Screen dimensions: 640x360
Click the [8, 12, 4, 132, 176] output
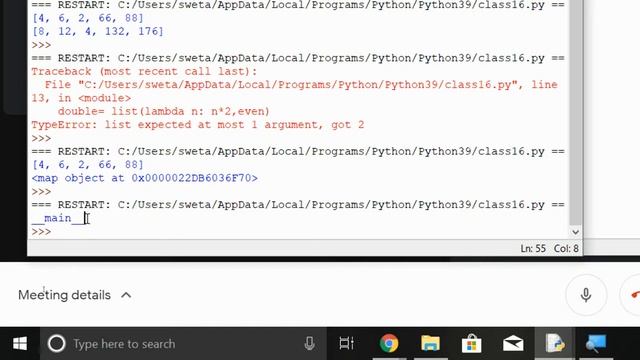(x=98, y=31)
